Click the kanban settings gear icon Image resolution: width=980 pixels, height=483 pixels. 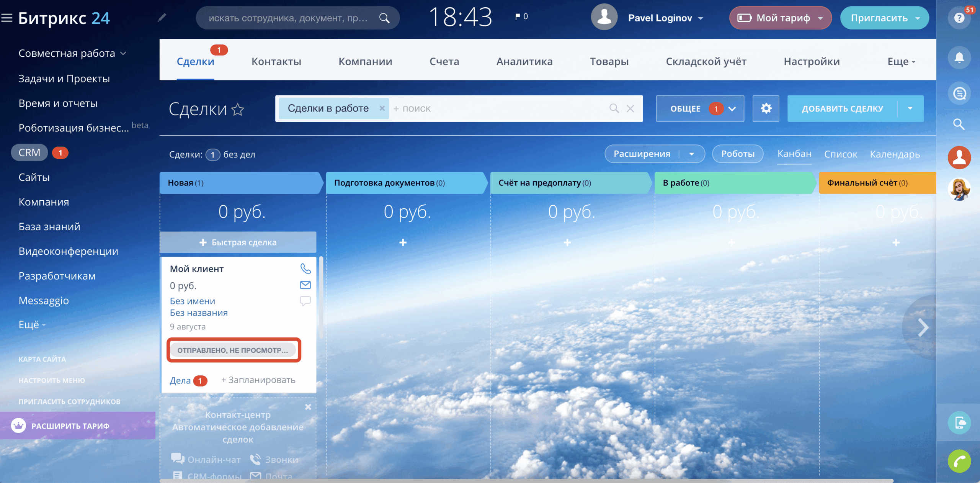766,109
